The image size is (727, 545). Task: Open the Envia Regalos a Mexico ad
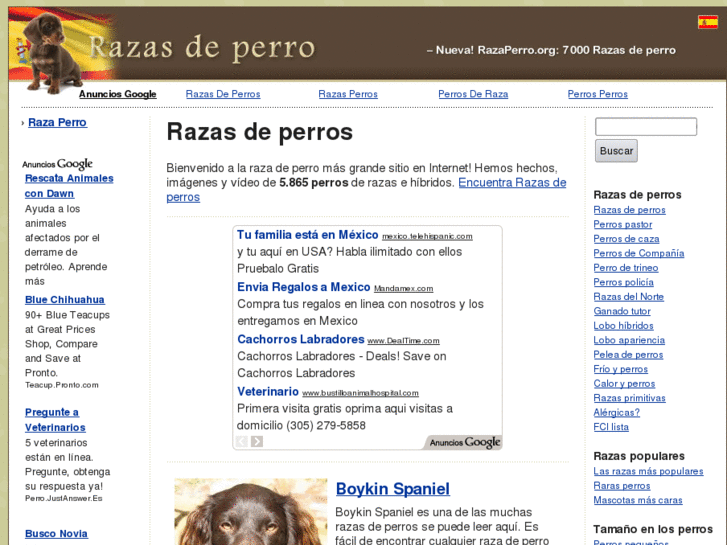click(x=304, y=287)
